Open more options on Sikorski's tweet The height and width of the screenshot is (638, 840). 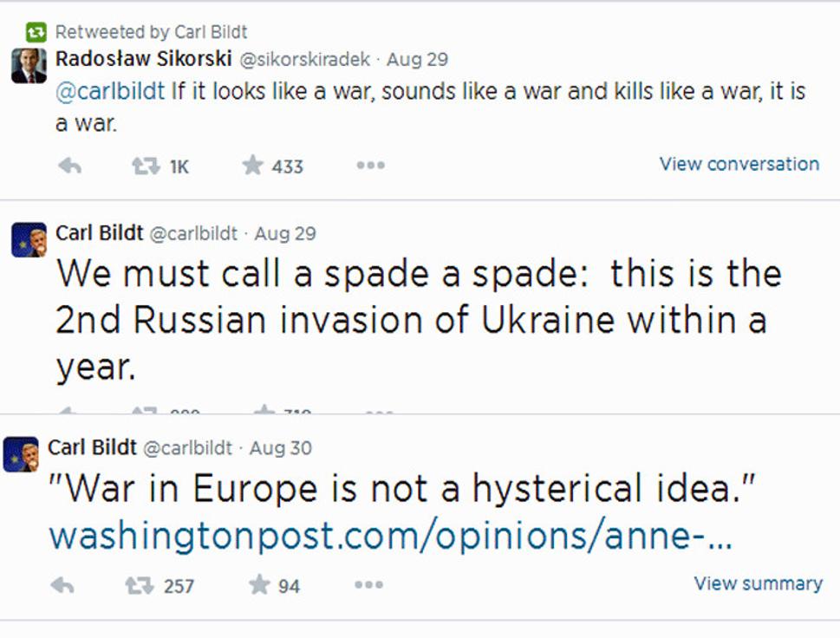click(371, 165)
